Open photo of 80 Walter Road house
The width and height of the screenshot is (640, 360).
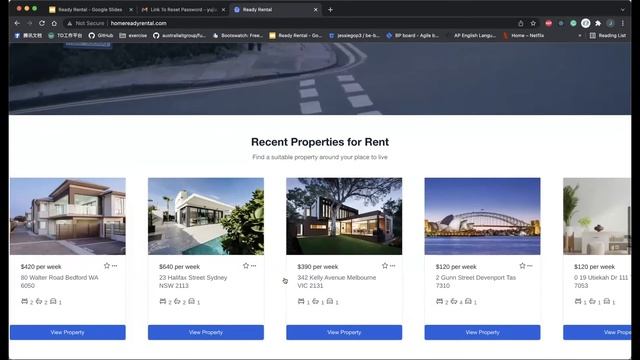point(68,216)
